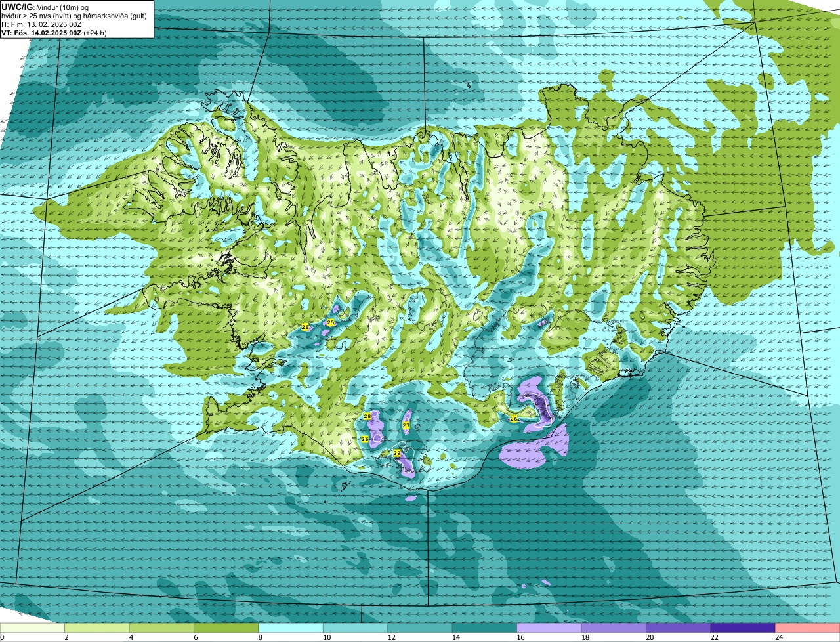Select the 20–22 m/s violet swatch

679,628
